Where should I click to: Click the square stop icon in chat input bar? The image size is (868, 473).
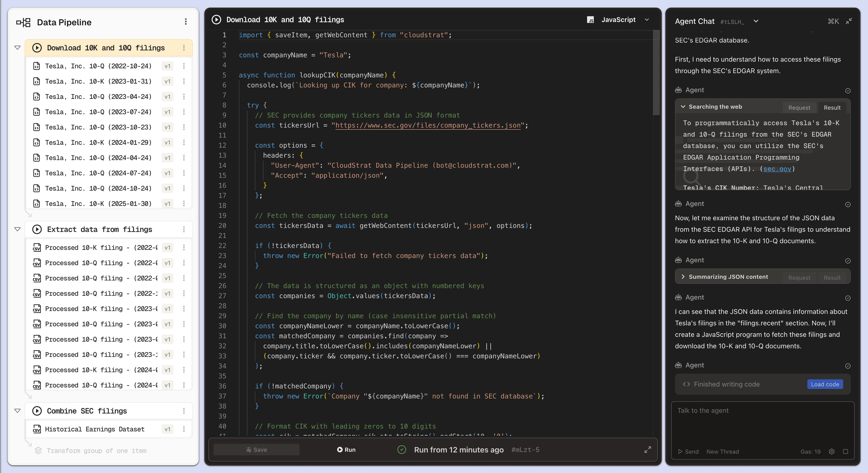(x=845, y=451)
